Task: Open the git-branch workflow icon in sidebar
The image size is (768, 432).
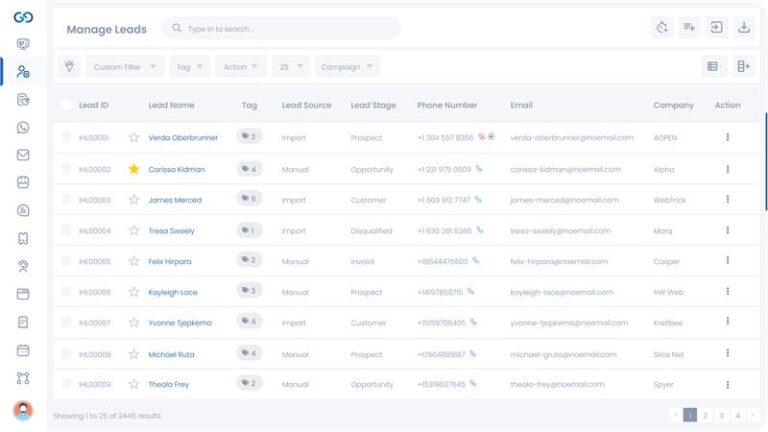Action: point(23,378)
